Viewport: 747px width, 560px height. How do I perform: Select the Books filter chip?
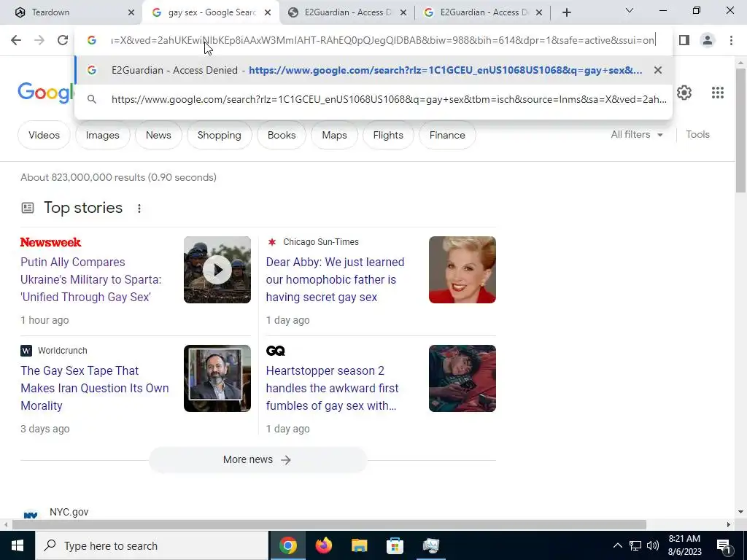click(x=282, y=135)
